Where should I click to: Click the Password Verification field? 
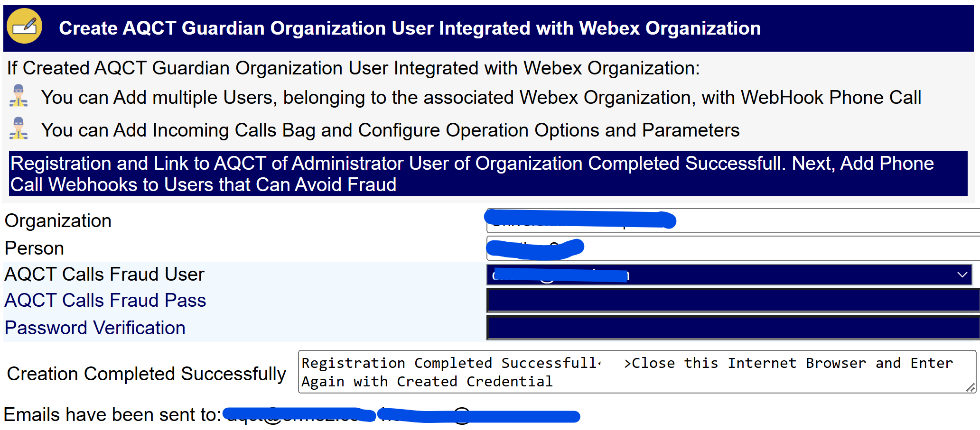point(731,328)
